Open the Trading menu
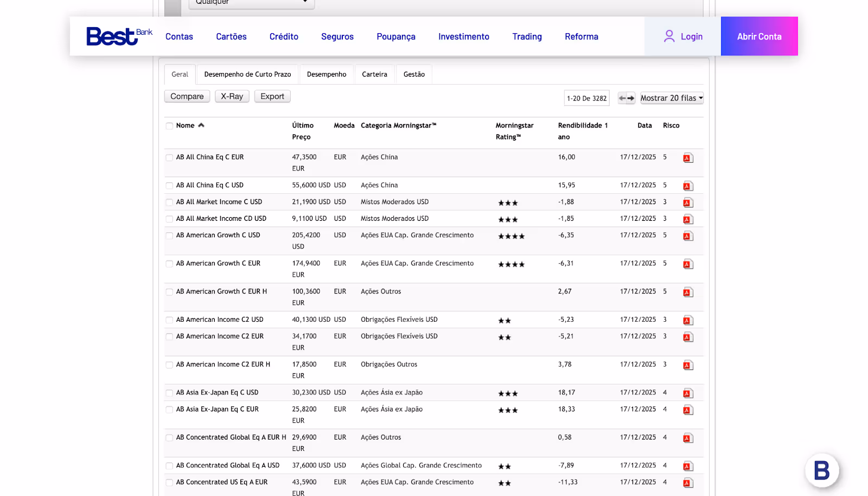Viewport: 868px width, 496px height. 527,36
